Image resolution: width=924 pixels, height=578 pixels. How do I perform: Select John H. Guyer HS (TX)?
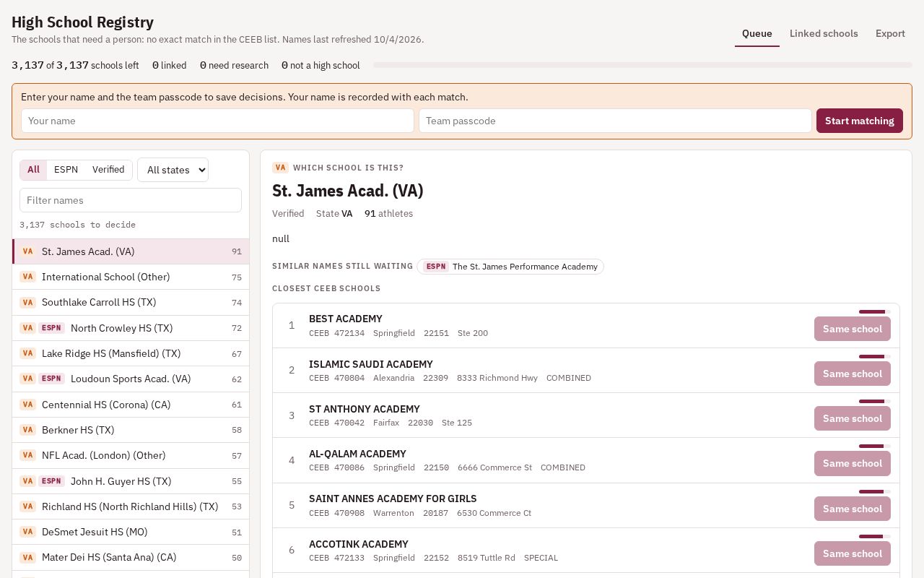131,481
